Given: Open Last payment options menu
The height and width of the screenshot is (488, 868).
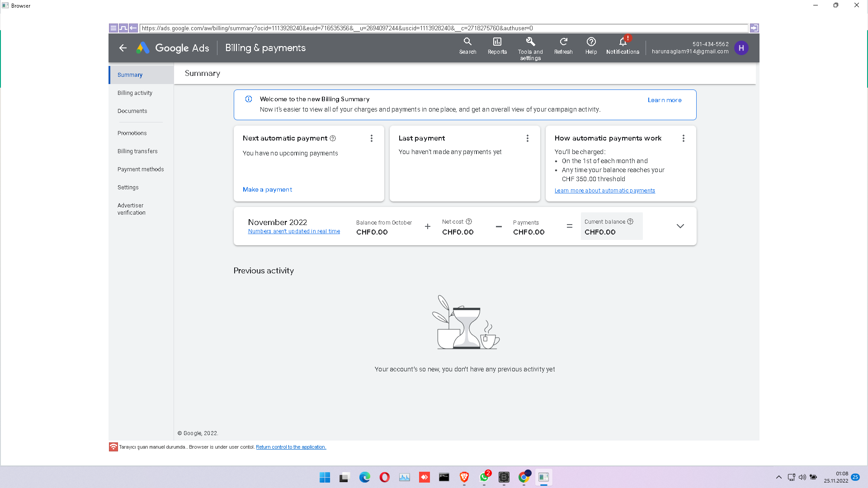Looking at the screenshot, I should click(x=528, y=138).
